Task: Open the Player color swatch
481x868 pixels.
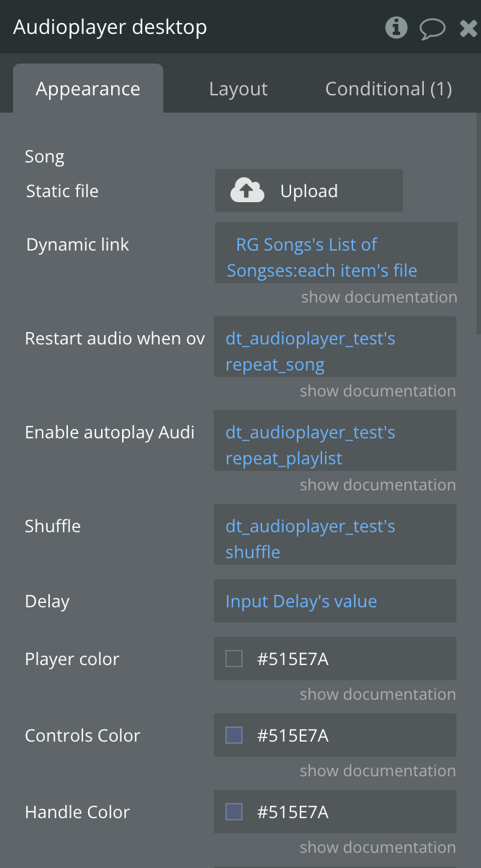Action: 234,659
